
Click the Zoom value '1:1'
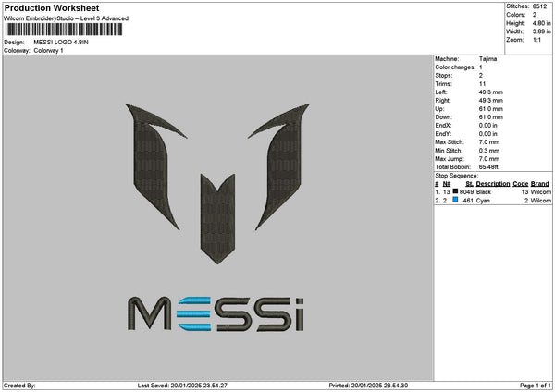coord(536,40)
